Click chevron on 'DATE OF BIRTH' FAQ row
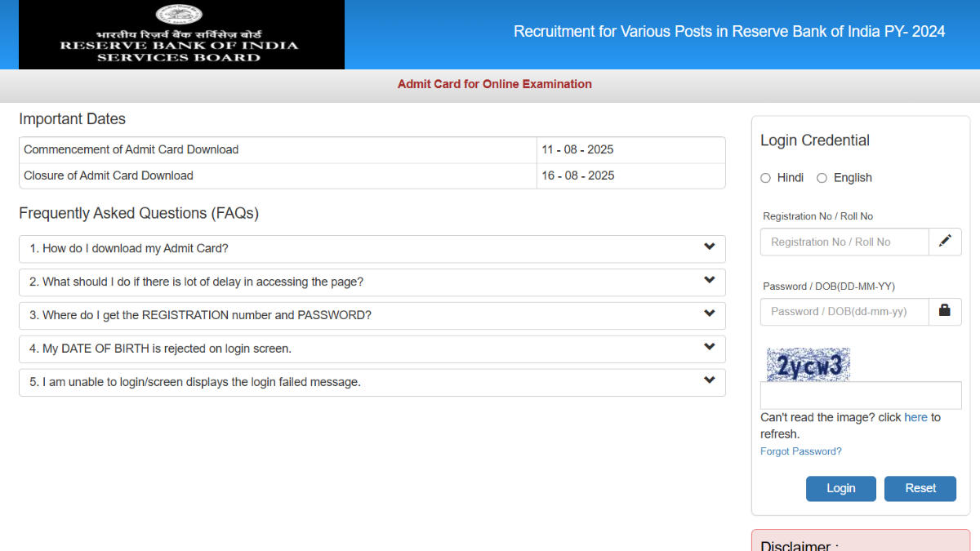The width and height of the screenshot is (980, 551). [x=709, y=348]
